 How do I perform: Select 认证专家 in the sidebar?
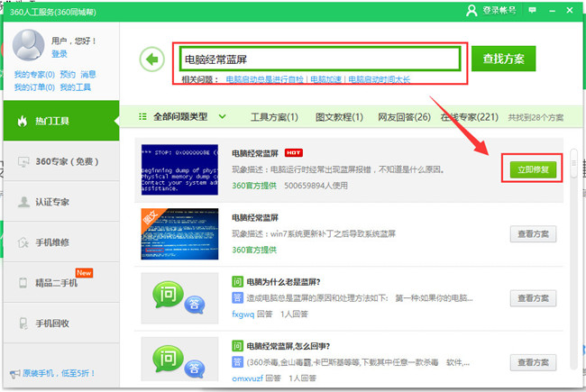61,202
